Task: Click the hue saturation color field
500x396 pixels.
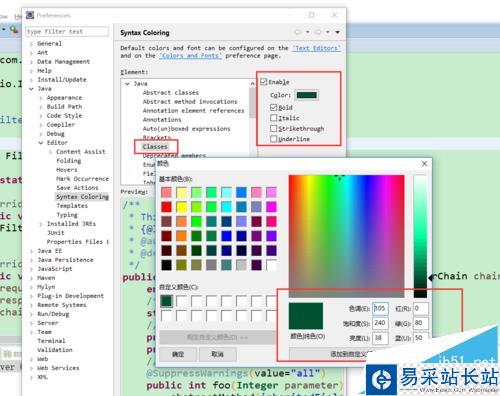Action: click(x=346, y=236)
